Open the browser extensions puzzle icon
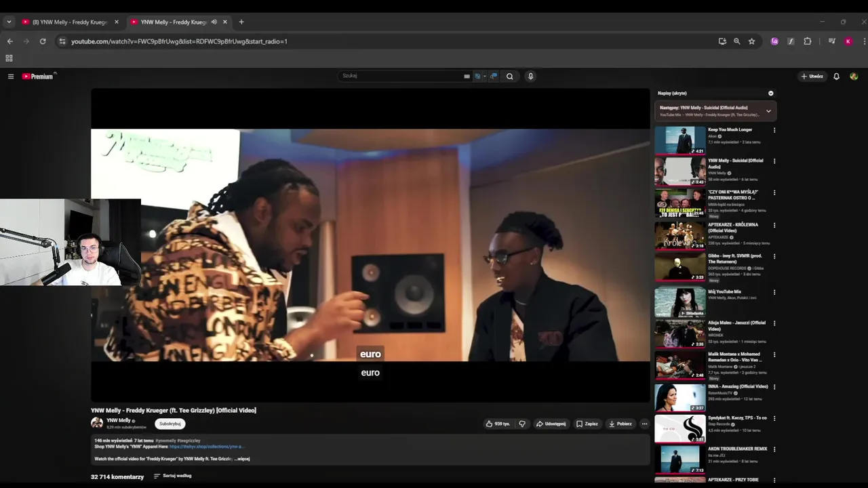This screenshot has width=868, height=488. [x=807, y=41]
